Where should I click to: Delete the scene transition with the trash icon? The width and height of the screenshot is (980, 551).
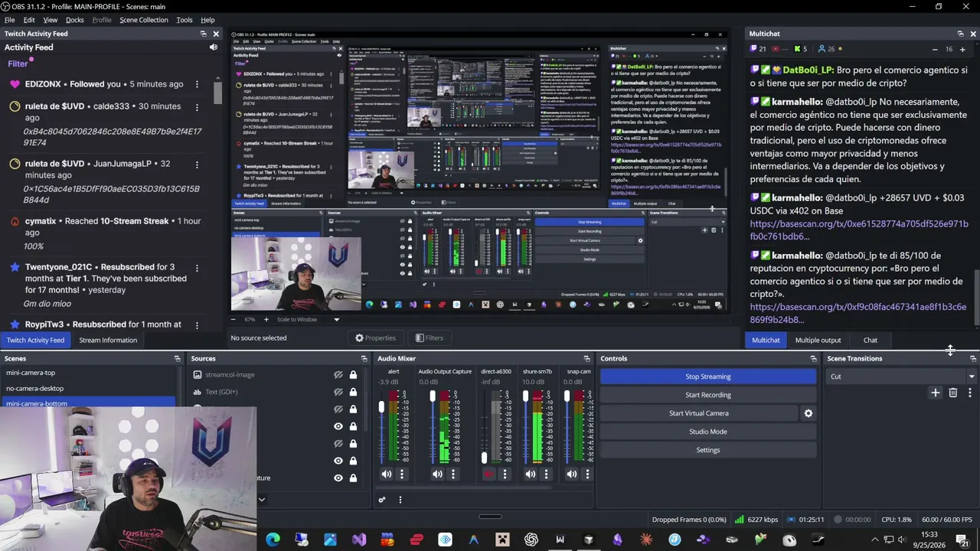coord(952,393)
